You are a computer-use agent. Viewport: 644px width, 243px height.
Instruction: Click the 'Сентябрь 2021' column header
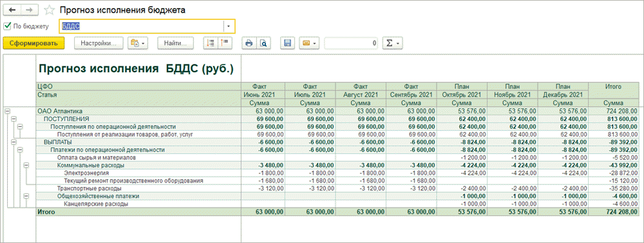click(x=411, y=95)
